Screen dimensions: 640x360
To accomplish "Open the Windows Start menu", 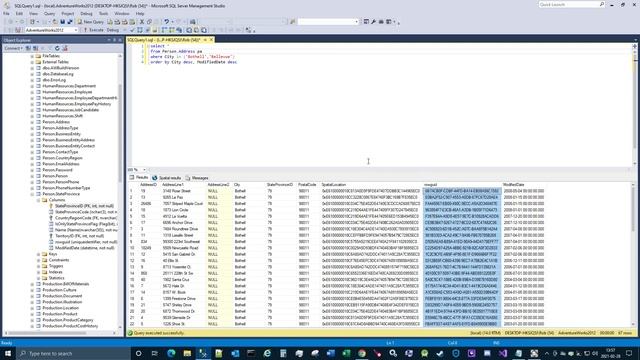I will 7,353.
